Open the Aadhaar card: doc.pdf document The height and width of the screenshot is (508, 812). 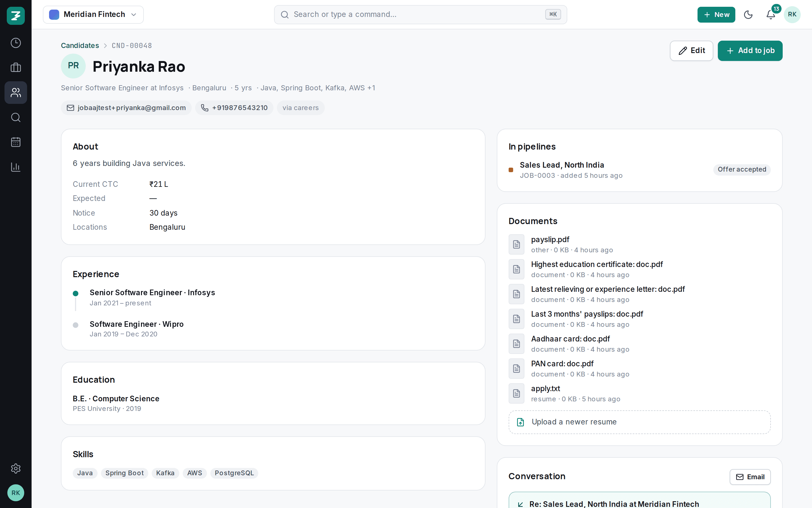click(x=570, y=339)
